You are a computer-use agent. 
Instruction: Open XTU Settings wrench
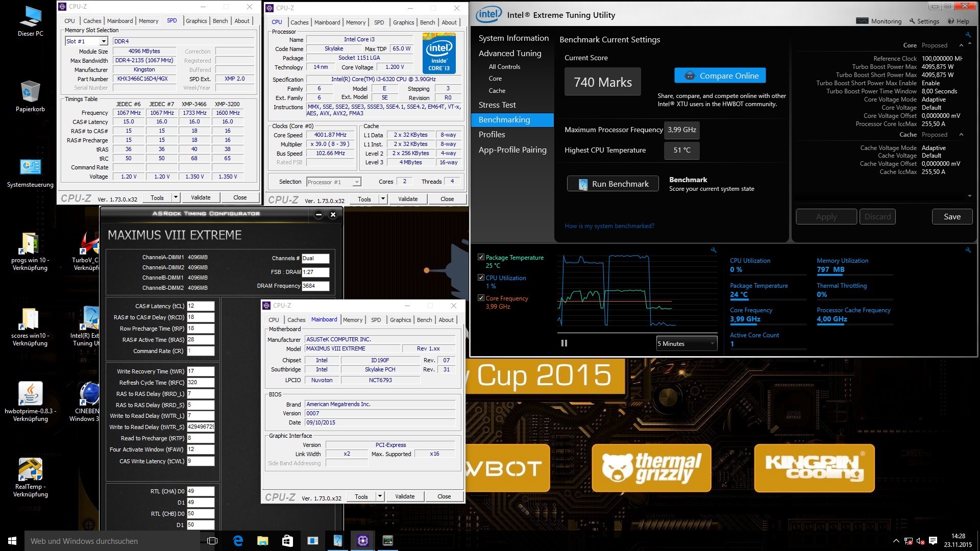tap(924, 21)
